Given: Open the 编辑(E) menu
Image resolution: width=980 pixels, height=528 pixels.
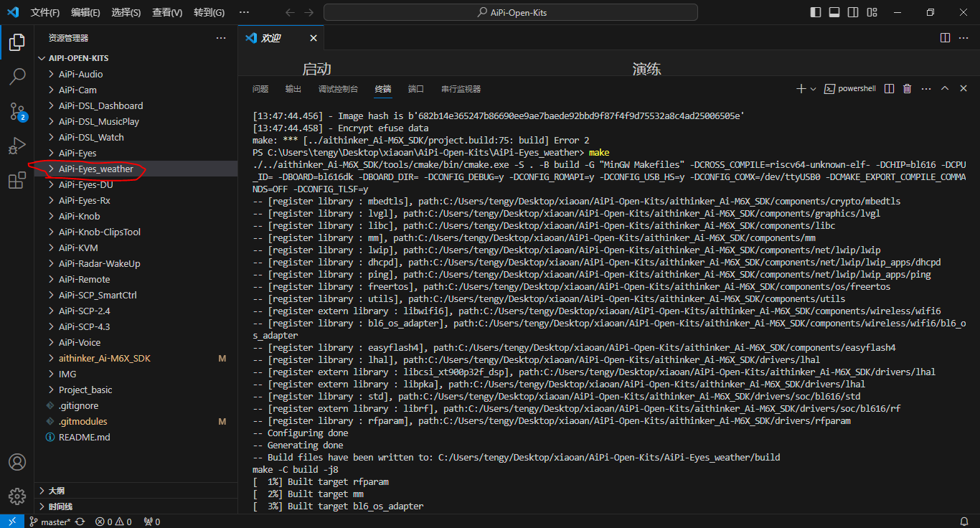Looking at the screenshot, I should tap(86, 12).
